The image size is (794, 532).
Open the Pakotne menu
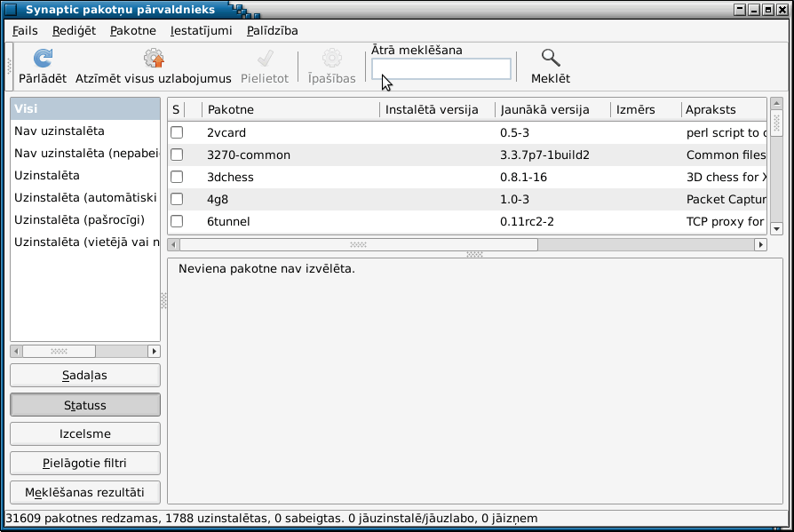coord(132,30)
